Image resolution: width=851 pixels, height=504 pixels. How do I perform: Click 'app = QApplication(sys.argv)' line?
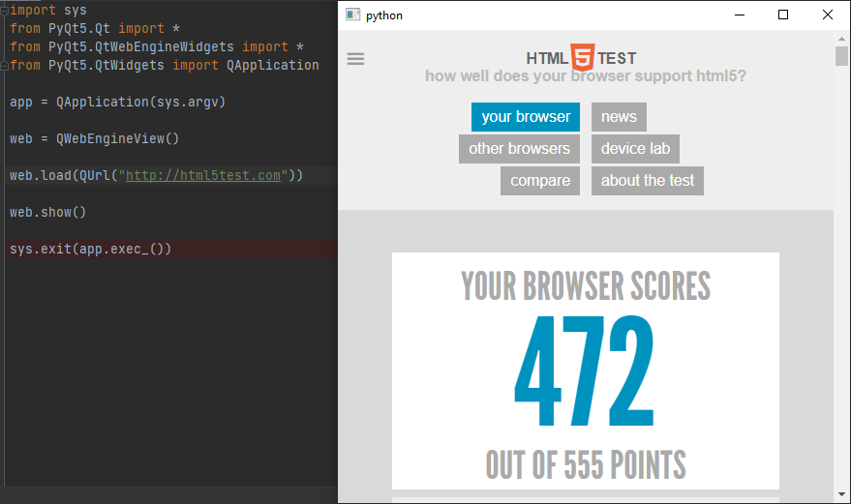(x=117, y=102)
